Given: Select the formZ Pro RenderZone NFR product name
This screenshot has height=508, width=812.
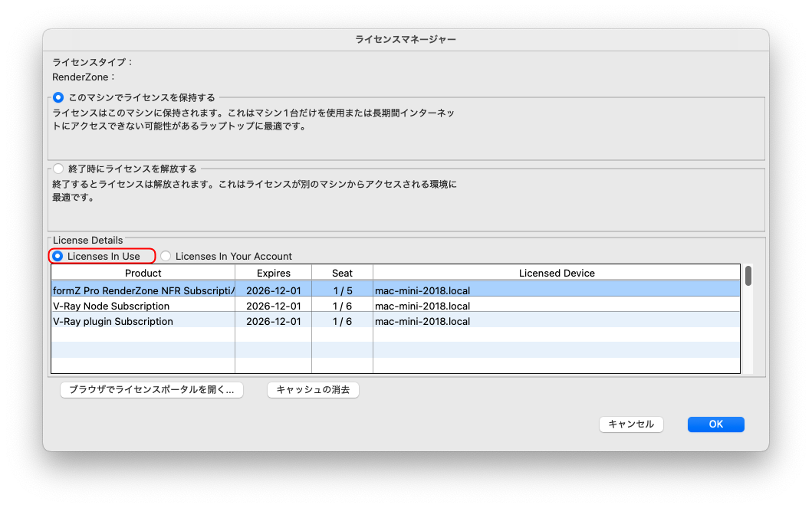Looking at the screenshot, I should (143, 290).
